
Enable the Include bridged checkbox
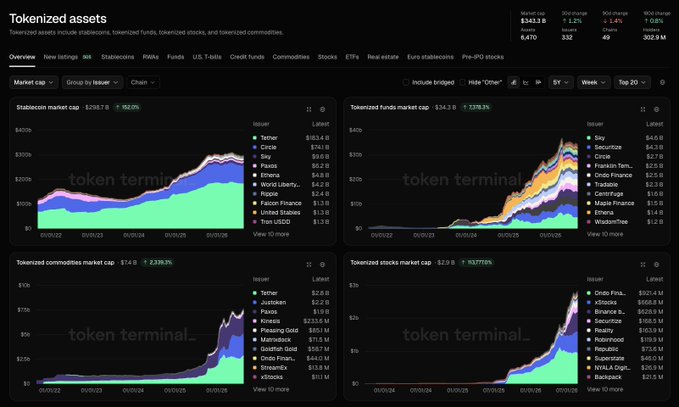[x=406, y=82]
